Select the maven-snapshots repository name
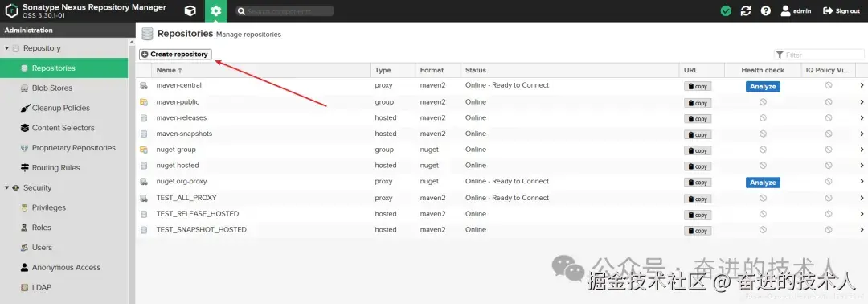868x304 pixels. click(x=184, y=134)
